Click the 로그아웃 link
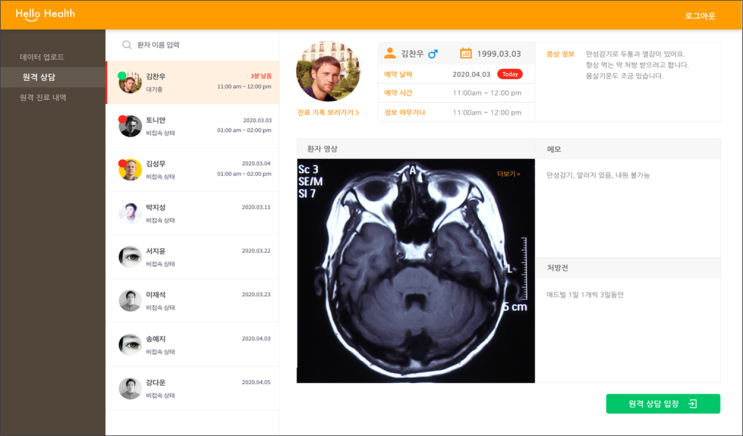This screenshot has height=436, width=743. pos(700,16)
